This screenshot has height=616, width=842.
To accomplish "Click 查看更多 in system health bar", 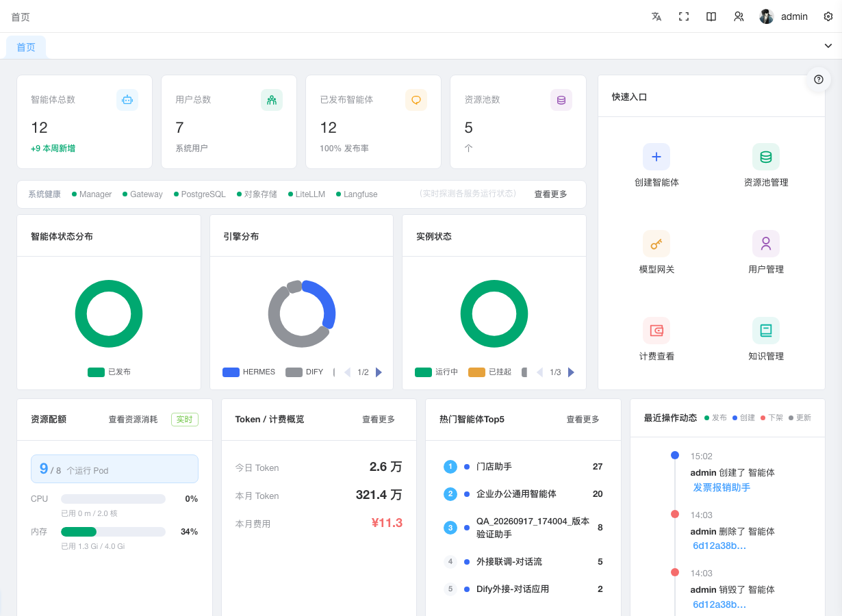I will (x=551, y=194).
